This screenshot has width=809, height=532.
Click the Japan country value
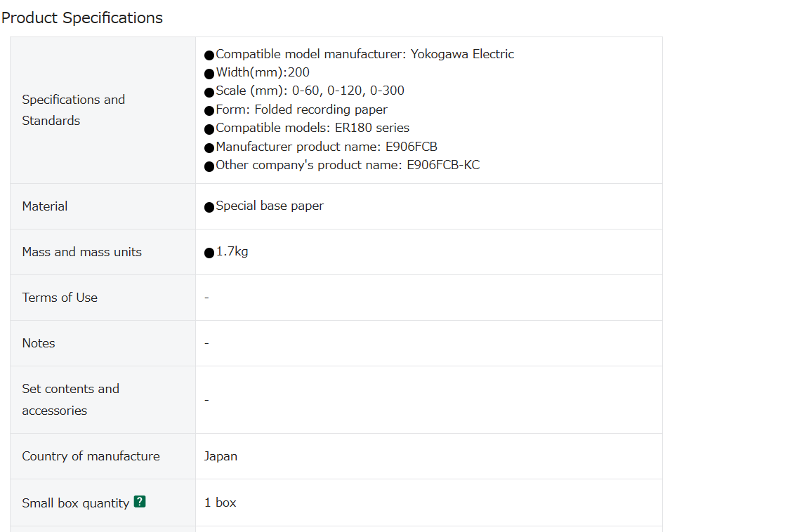(x=221, y=456)
